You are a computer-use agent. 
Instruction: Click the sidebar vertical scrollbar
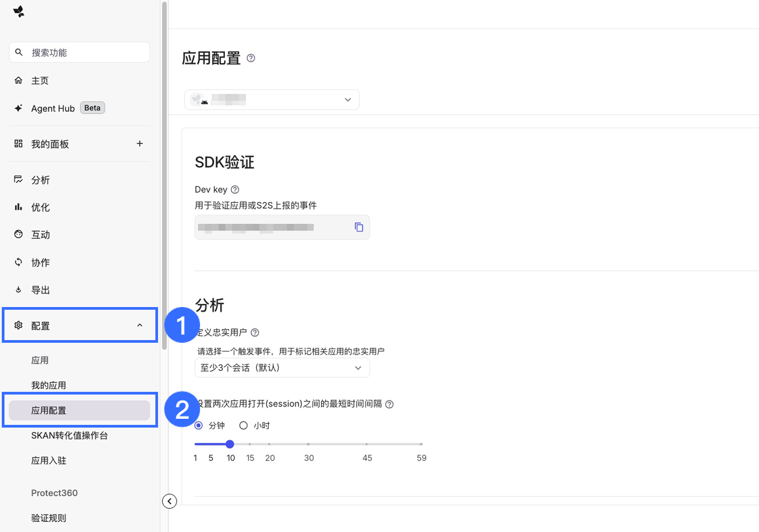point(164,176)
